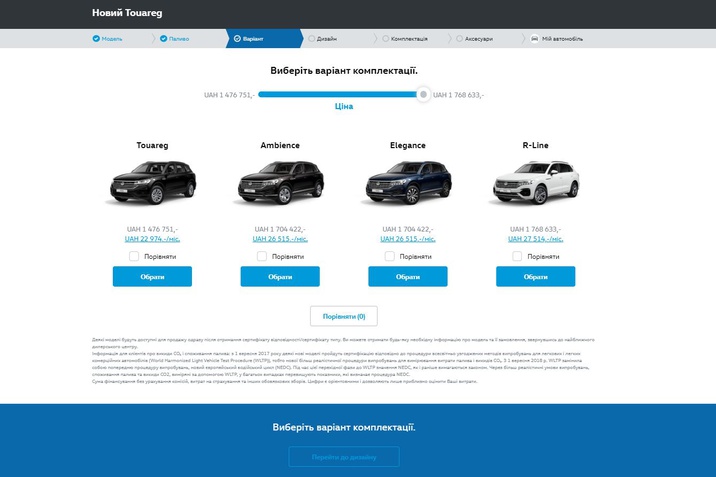Click the price slider handle at maximum
Image resolution: width=716 pixels, height=477 pixels.
(x=423, y=94)
